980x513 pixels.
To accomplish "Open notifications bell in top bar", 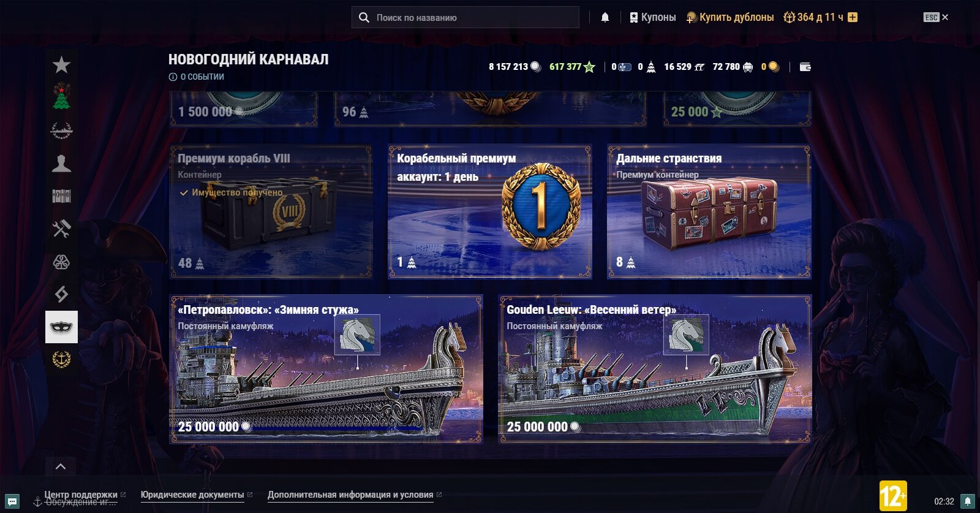I will 605,17.
